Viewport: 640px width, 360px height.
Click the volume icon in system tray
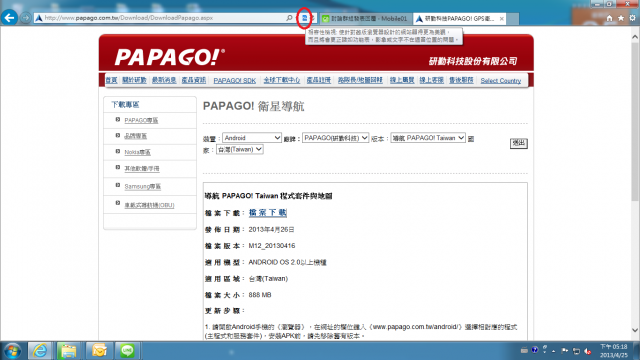(x=588, y=351)
